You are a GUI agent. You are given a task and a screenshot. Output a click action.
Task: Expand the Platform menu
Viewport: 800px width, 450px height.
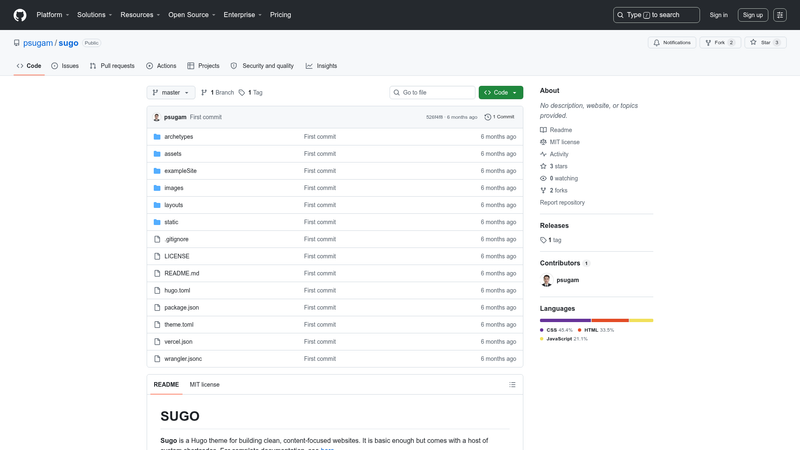pyautogui.click(x=53, y=15)
